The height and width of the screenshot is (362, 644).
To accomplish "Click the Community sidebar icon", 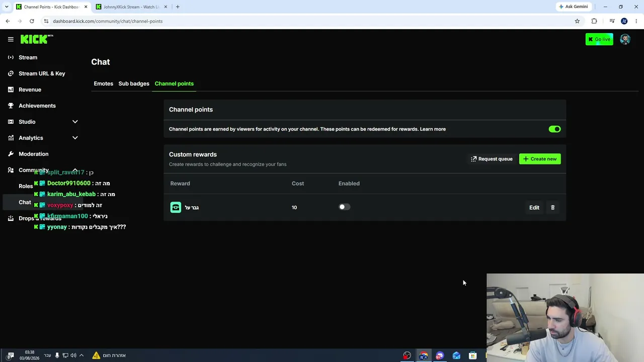I will coord(11,170).
